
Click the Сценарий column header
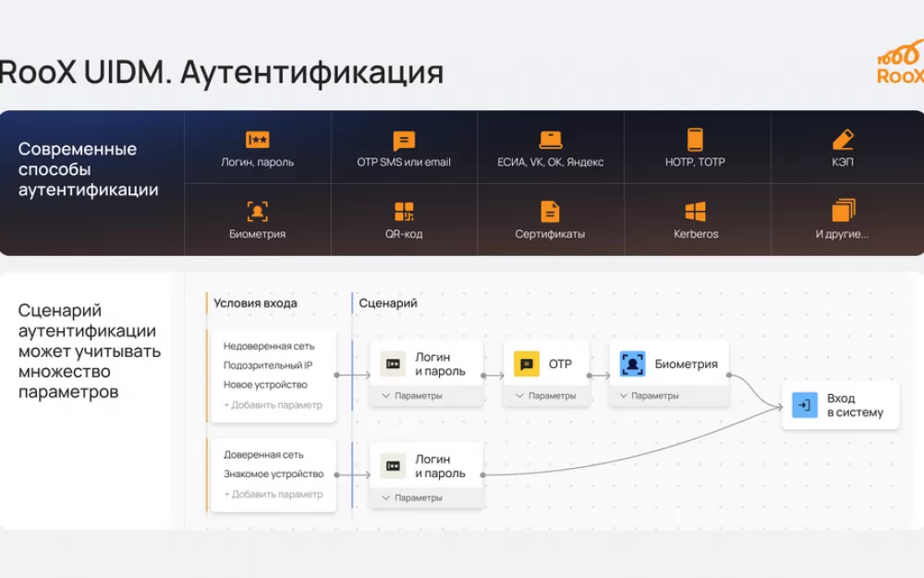[x=388, y=303]
